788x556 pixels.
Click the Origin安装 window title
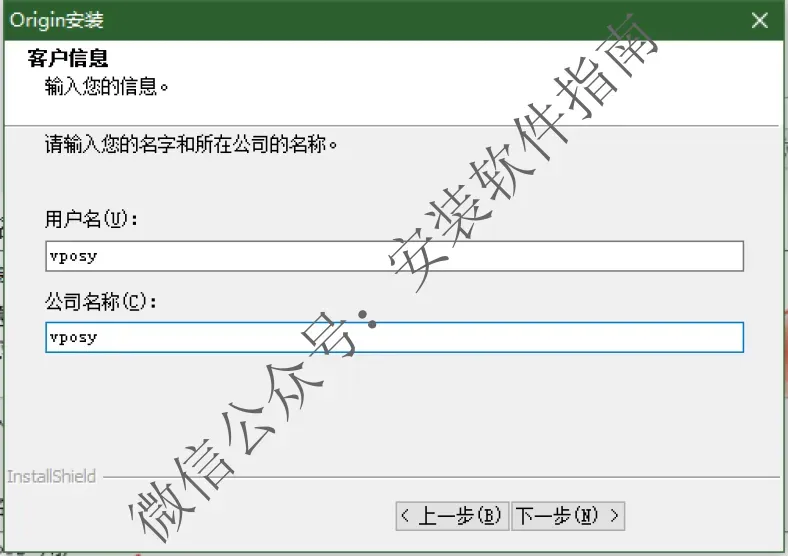click(57, 20)
